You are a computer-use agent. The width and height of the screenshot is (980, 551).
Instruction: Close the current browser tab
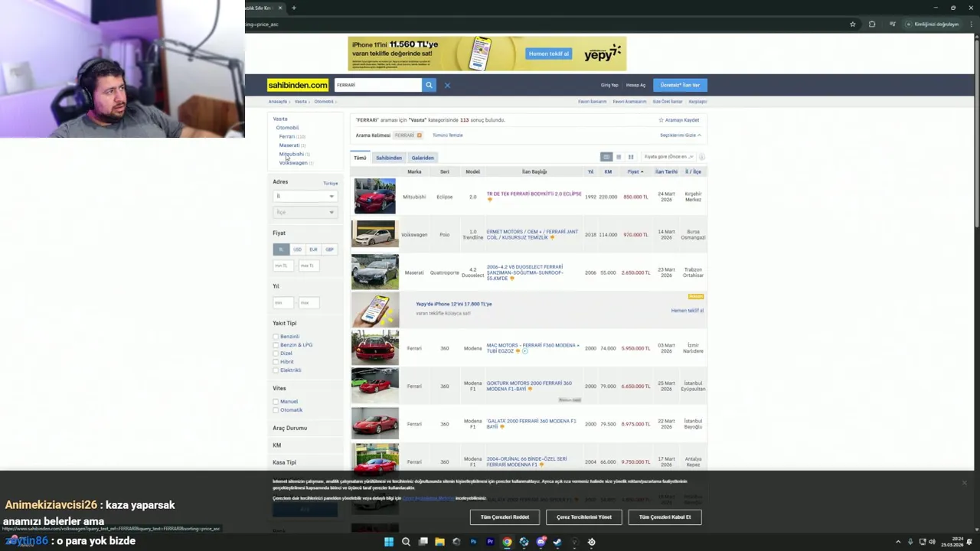tap(279, 8)
